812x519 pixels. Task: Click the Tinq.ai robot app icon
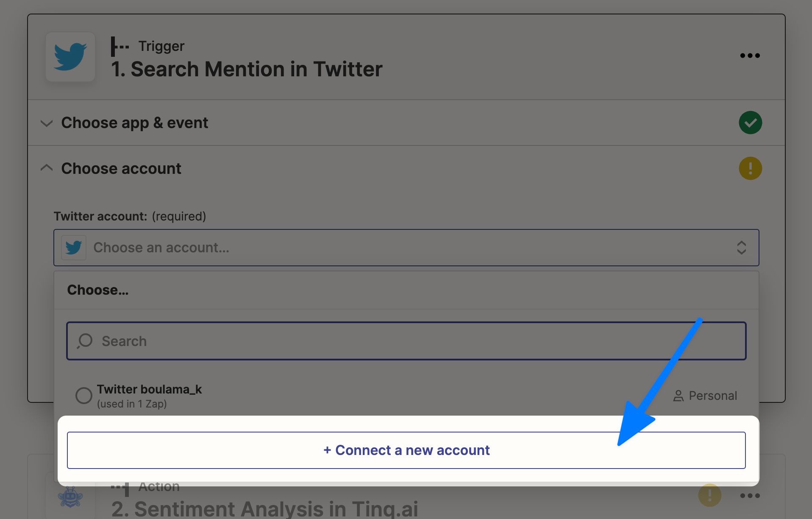pyautogui.click(x=70, y=497)
